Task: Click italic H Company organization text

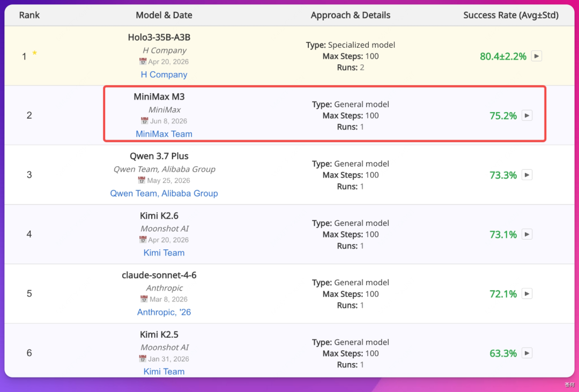Action: click(165, 50)
